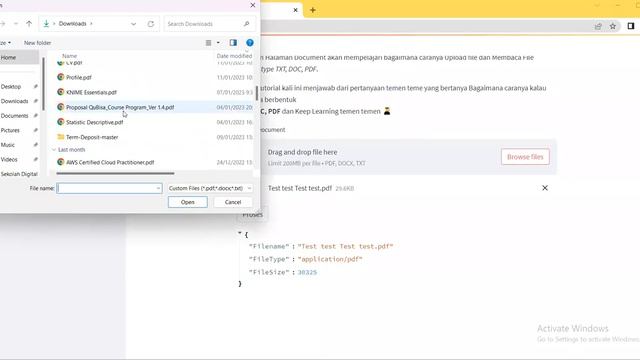The image size is (640, 360).
Task: Toggle the browser side panel icon
Action: coord(631,26)
